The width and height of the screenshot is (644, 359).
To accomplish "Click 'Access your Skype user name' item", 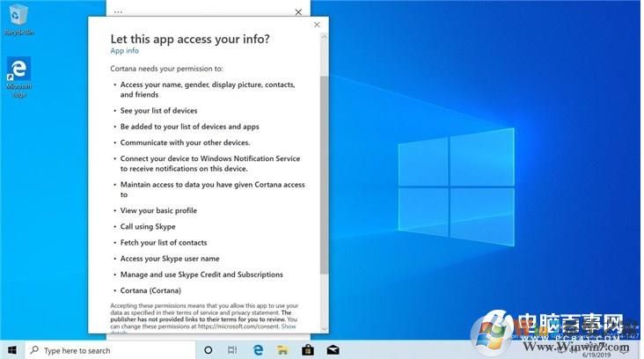I will point(170,259).
